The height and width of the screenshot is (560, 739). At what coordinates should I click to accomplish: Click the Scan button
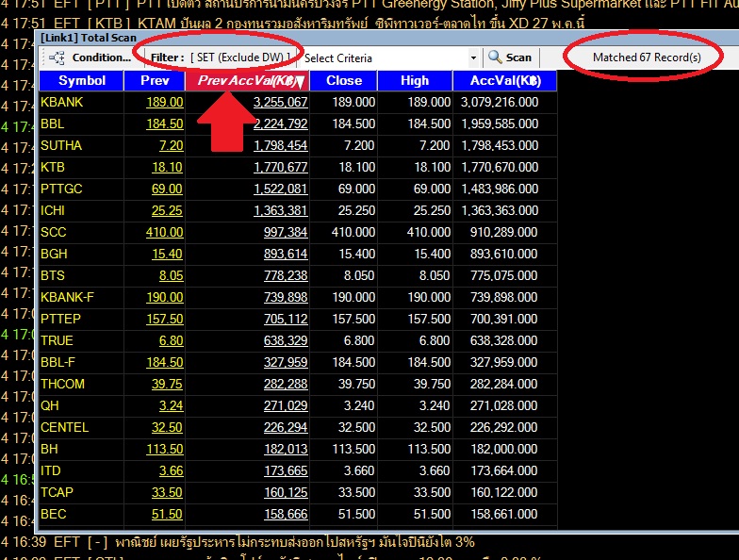[510, 58]
